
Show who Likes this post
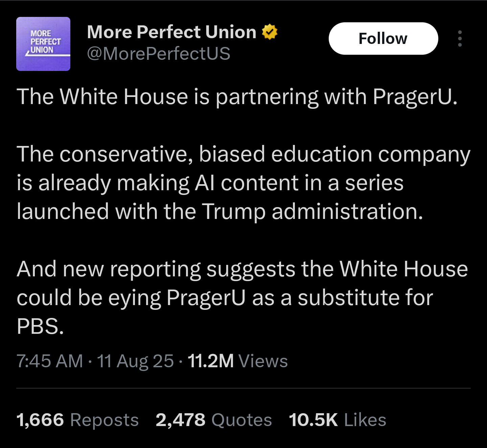pos(365,420)
